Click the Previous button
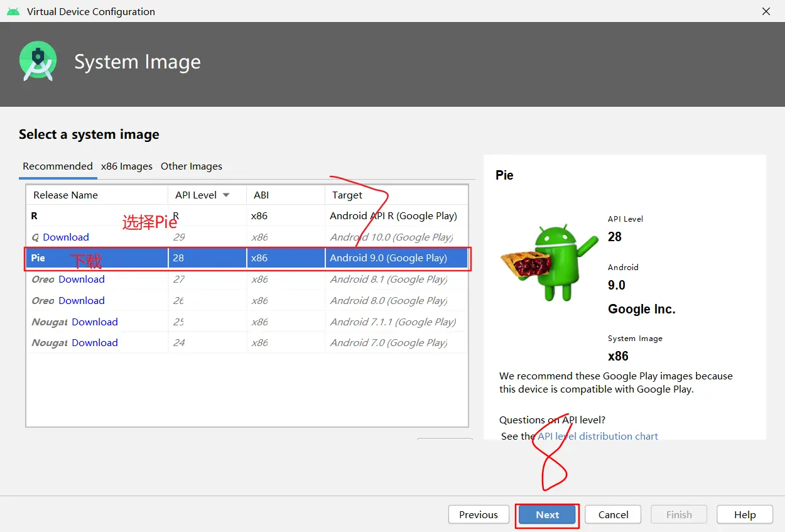This screenshot has width=785, height=532. click(479, 514)
